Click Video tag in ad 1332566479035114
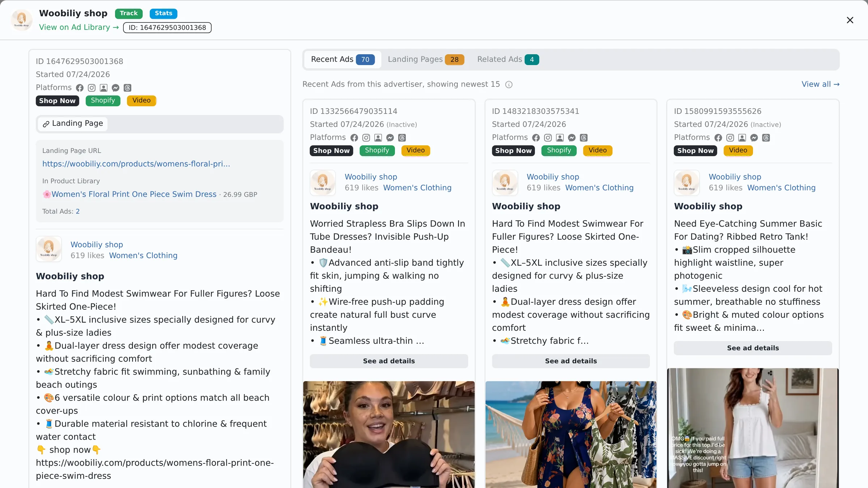868x488 pixels. tap(416, 150)
